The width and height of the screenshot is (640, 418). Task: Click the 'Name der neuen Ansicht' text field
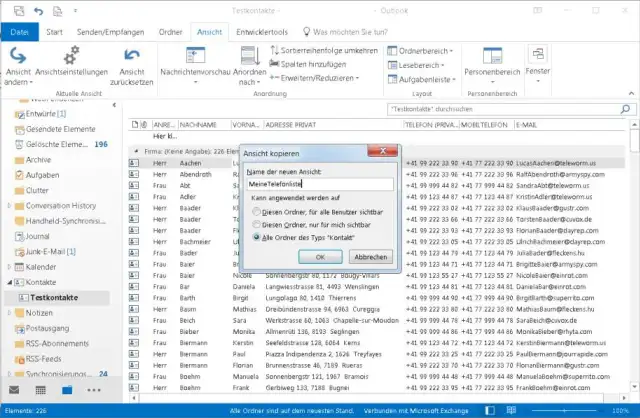(x=320, y=184)
